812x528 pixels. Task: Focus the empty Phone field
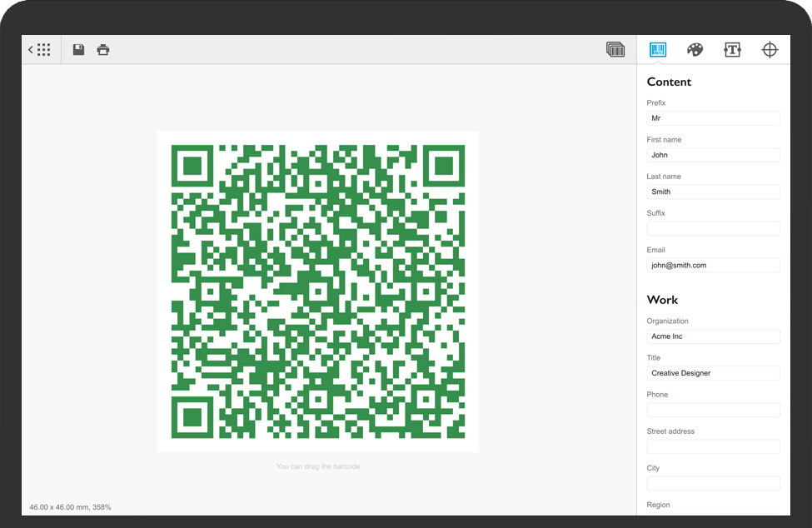pyautogui.click(x=713, y=410)
